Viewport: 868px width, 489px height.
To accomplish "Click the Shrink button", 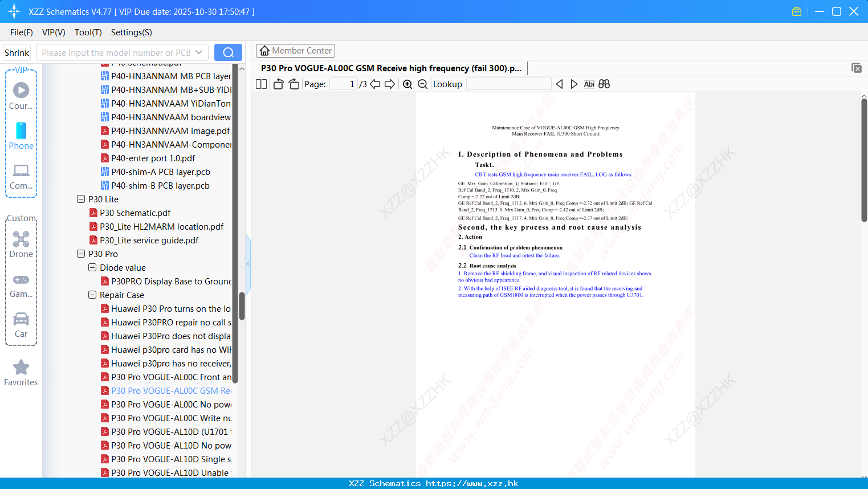I will pos(17,52).
